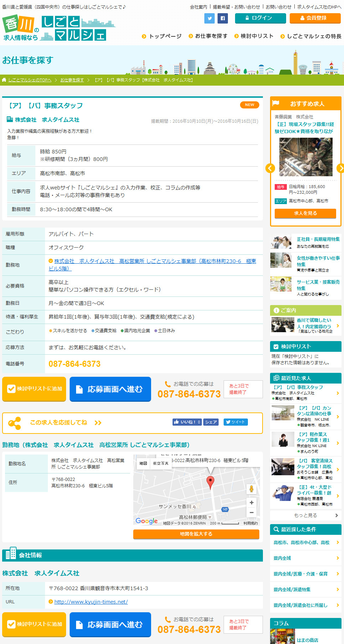Open お仕事を探す in navigation menu
The image size is (344, 644).
click(208, 36)
